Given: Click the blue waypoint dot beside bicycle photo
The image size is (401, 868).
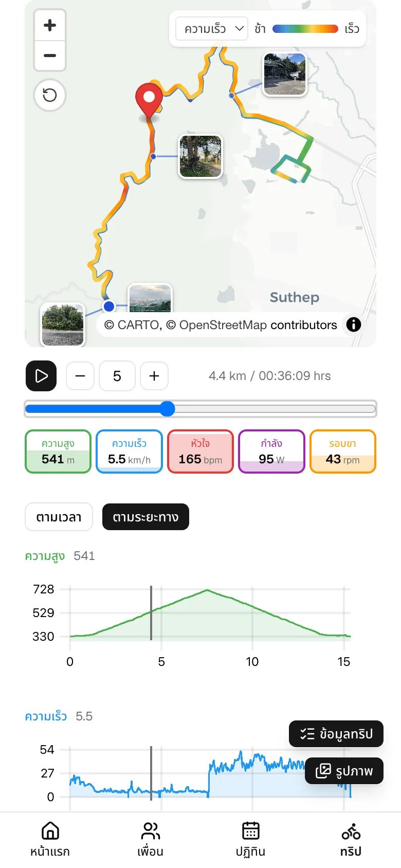Looking at the screenshot, I should 153,156.
